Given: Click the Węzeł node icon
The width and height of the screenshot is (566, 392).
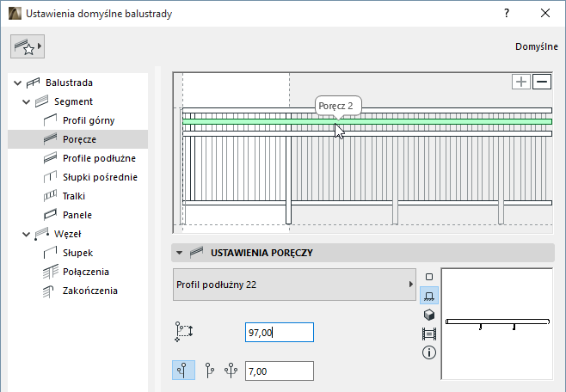Looking at the screenshot, I should click(x=41, y=234).
